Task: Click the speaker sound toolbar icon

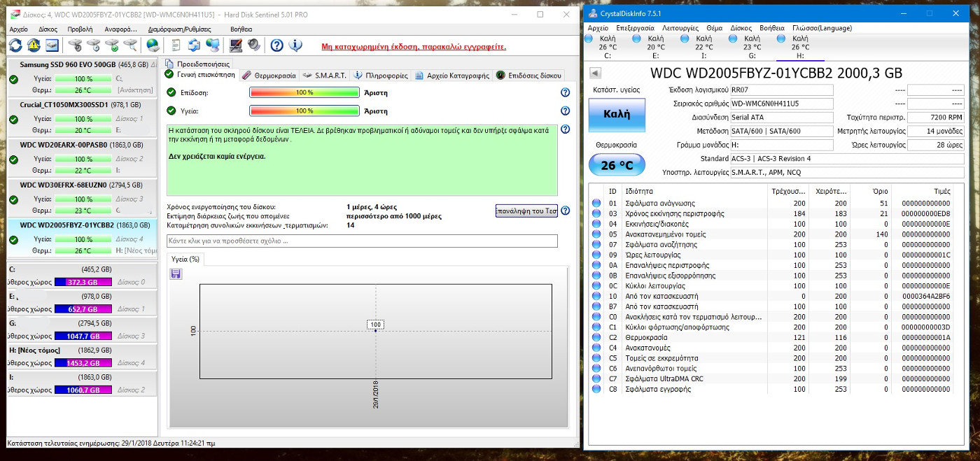Action: [x=253, y=45]
